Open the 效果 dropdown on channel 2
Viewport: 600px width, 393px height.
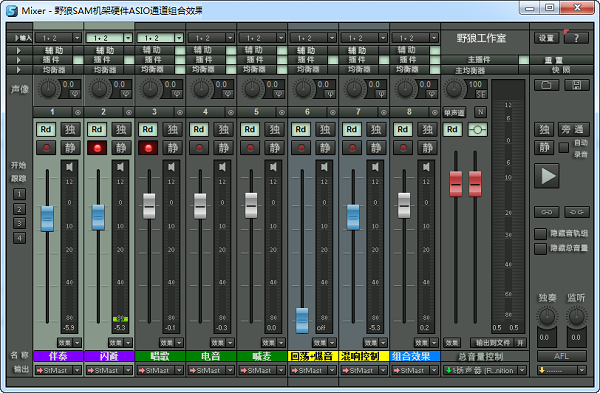[121, 342]
